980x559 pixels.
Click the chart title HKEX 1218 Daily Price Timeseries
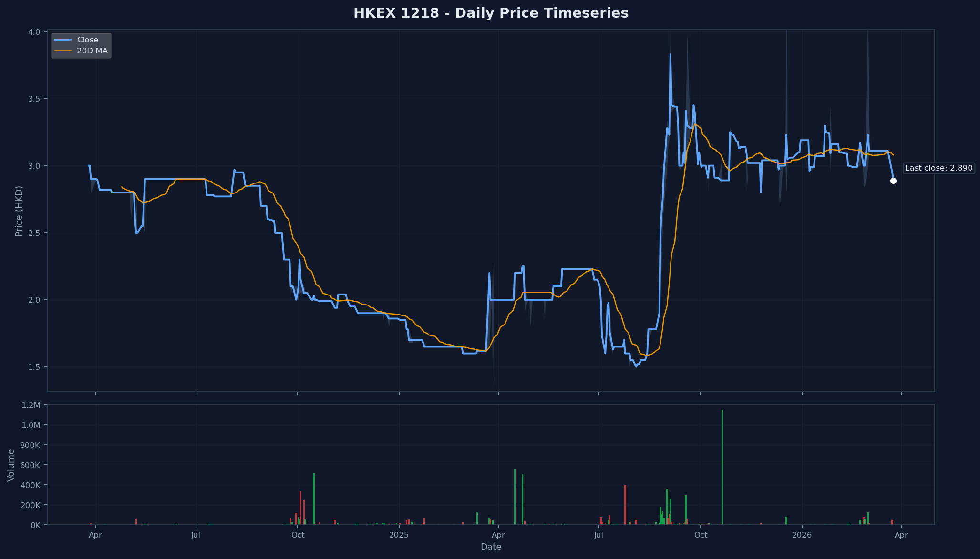[x=491, y=13]
